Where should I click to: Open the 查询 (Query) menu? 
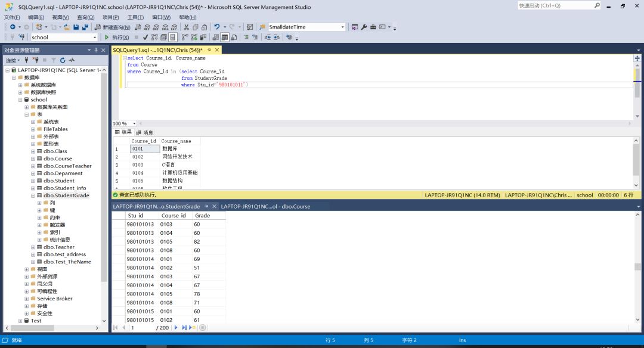pos(85,17)
